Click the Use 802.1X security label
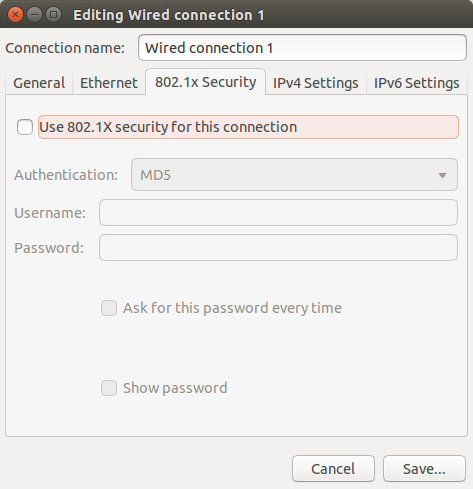 pos(168,127)
